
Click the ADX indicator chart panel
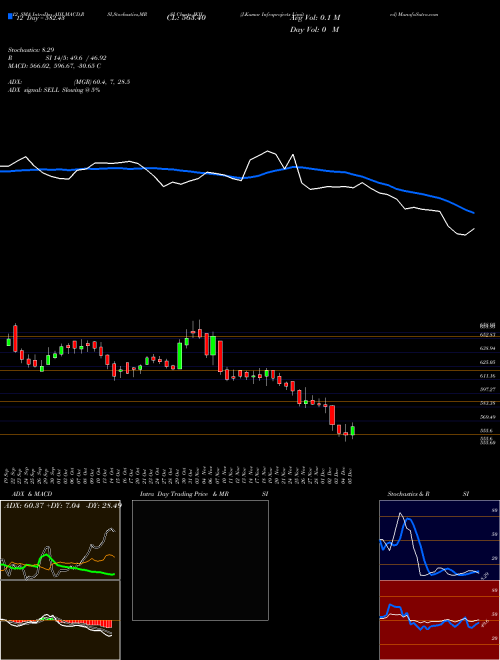[60, 540]
